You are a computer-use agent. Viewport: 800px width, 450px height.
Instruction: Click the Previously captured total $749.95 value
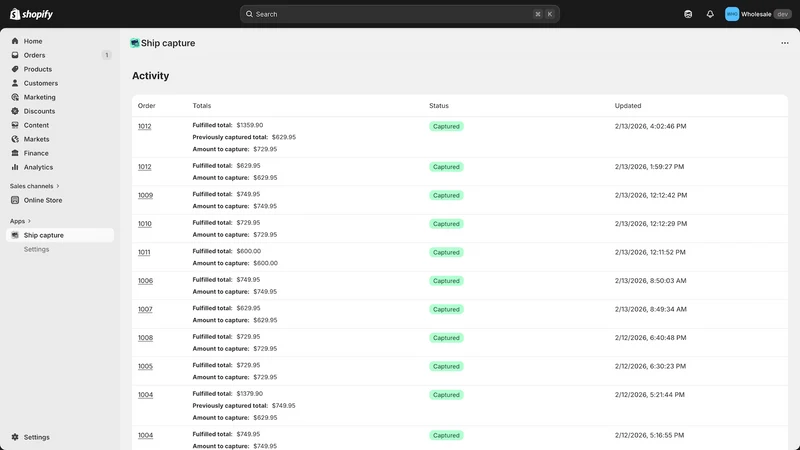pyautogui.click(x=283, y=406)
